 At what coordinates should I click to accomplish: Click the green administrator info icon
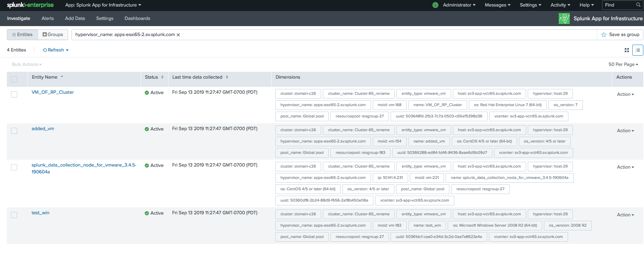pyautogui.click(x=435, y=5)
